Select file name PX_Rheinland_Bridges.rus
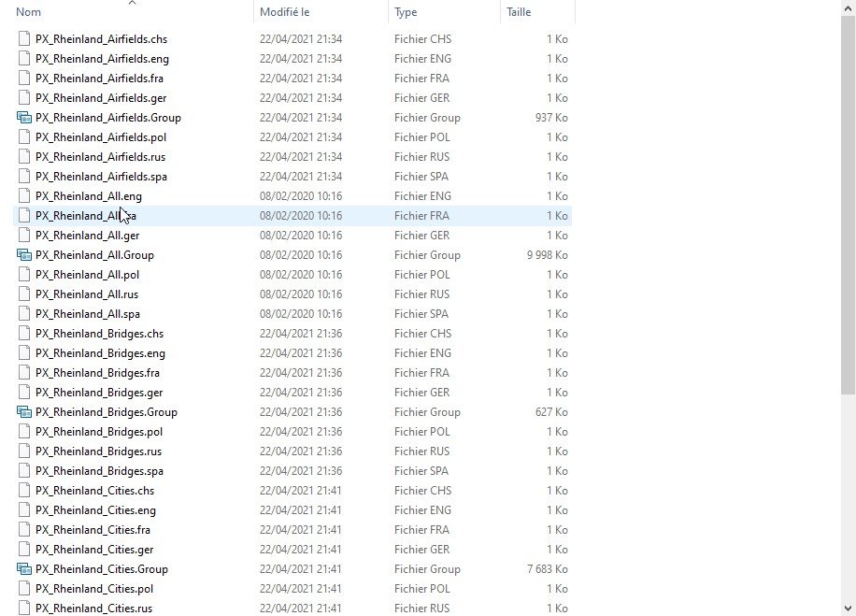856x616 pixels. (x=99, y=451)
